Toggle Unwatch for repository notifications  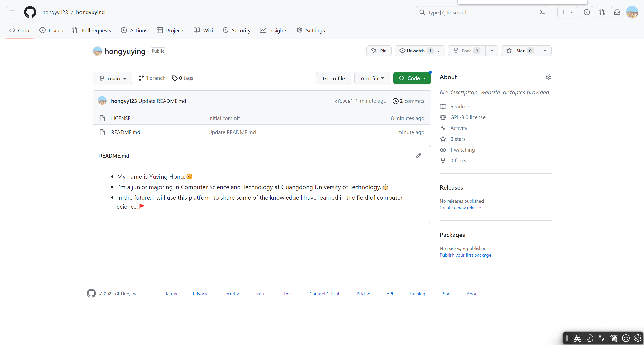415,51
